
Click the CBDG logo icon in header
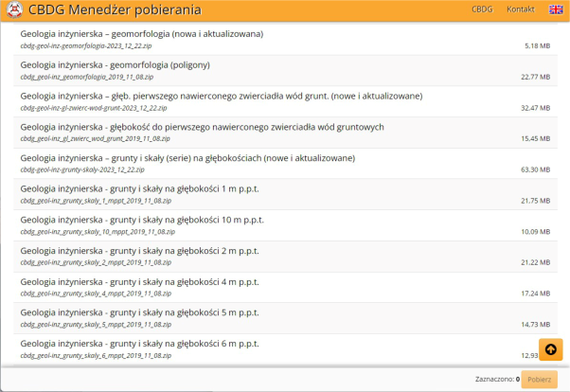click(x=14, y=10)
